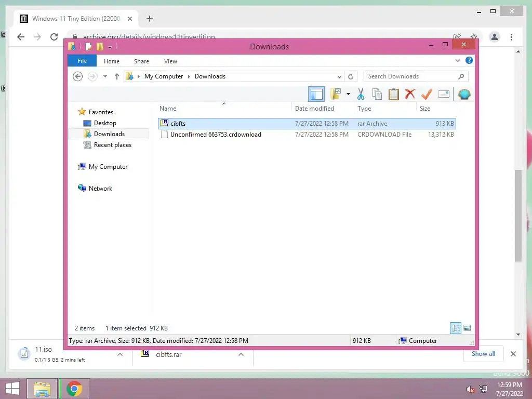Switch to large icons view button
The height and width of the screenshot is (399, 532).
(x=467, y=328)
